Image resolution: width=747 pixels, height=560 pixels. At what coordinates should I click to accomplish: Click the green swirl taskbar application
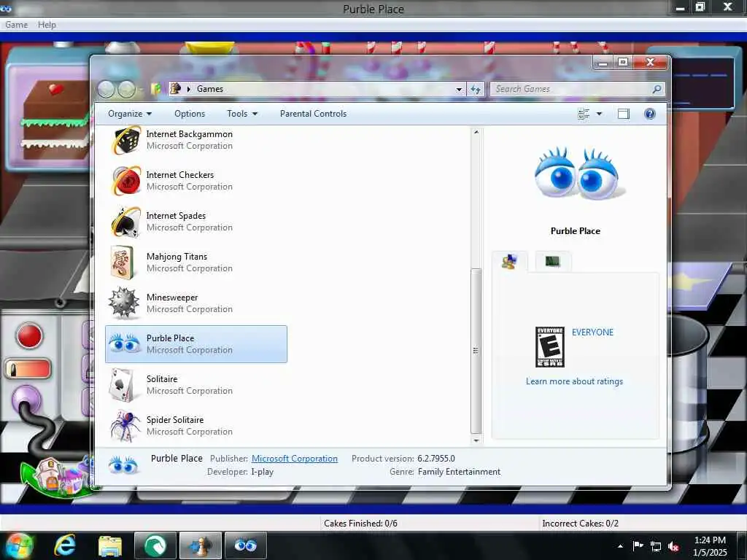point(155,545)
